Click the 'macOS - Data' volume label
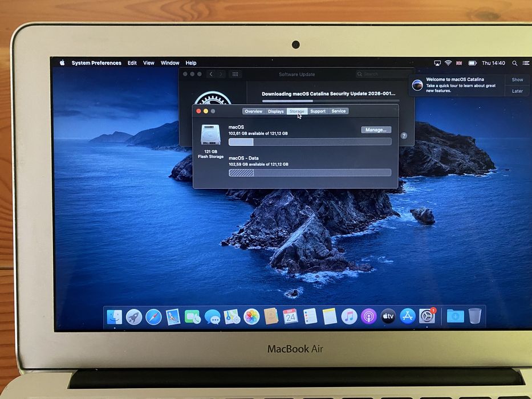532x399 pixels. pos(243,158)
